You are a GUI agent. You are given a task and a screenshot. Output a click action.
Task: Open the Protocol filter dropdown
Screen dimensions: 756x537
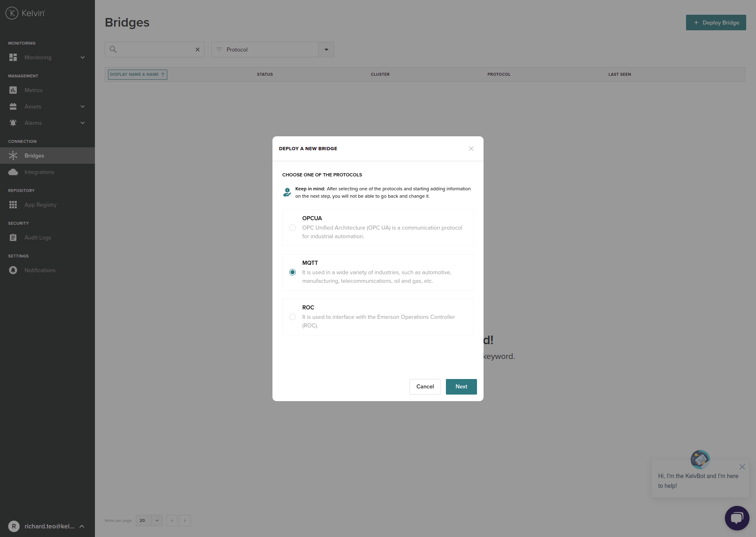coord(326,50)
